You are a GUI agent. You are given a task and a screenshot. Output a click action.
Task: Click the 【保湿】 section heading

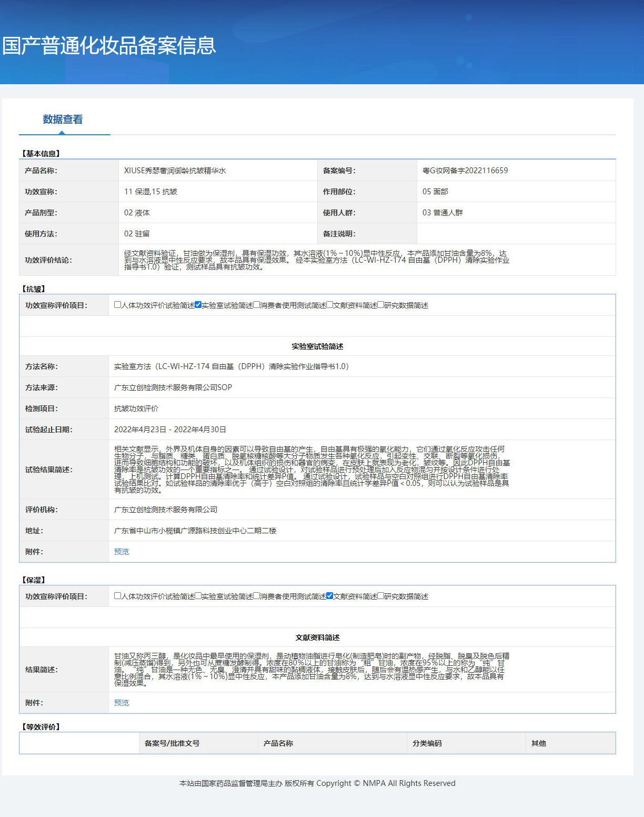pyautogui.click(x=34, y=580)
